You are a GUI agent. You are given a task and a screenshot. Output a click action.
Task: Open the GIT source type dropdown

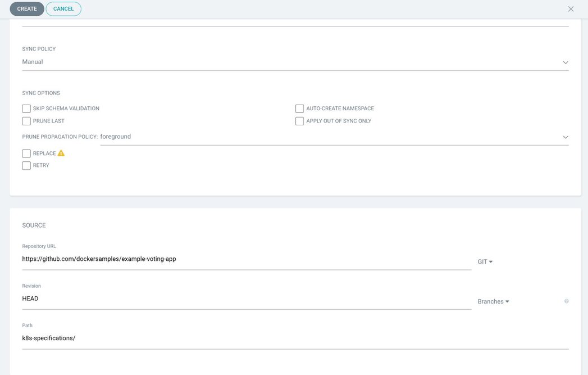coord(485,261)
